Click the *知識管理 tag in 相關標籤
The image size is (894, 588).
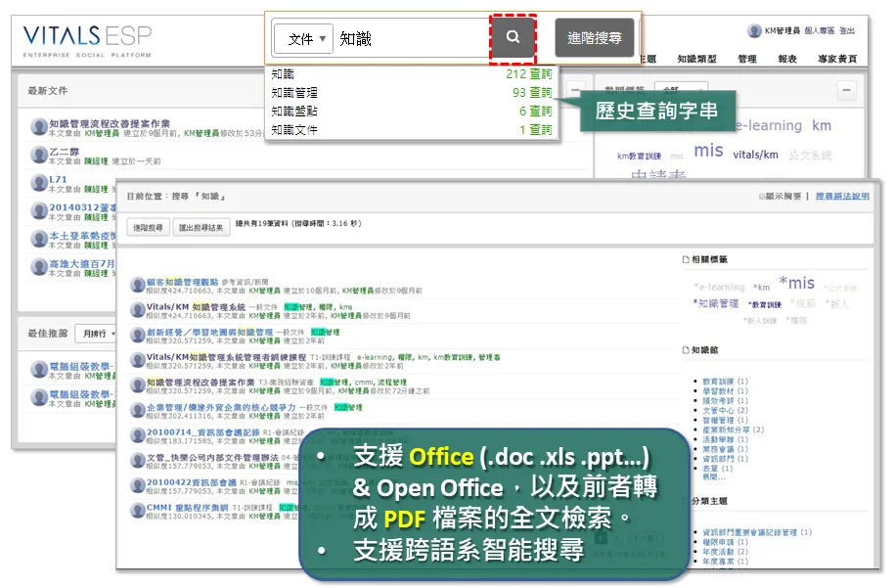[716, 303]
